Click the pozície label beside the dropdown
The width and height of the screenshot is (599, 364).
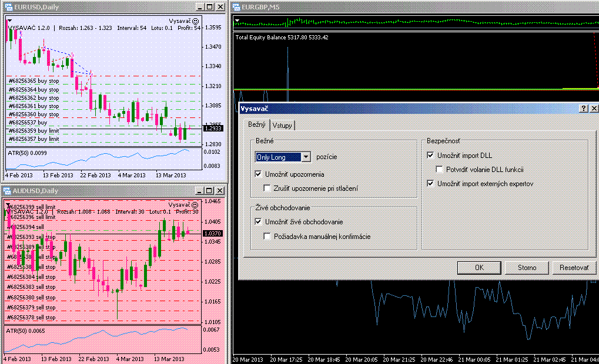(x=327, y=157)
